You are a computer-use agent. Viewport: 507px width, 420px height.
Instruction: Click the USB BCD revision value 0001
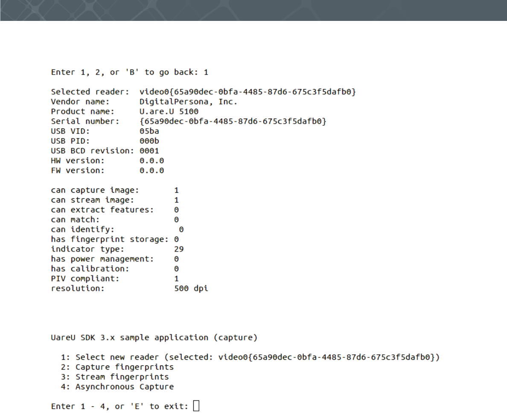(149, 151)
